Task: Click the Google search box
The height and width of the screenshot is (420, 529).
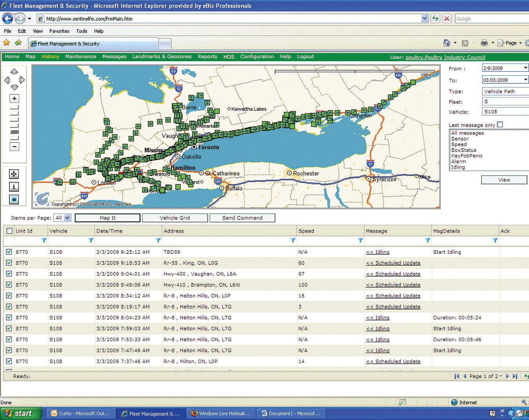Action: (x=491, y=18)
